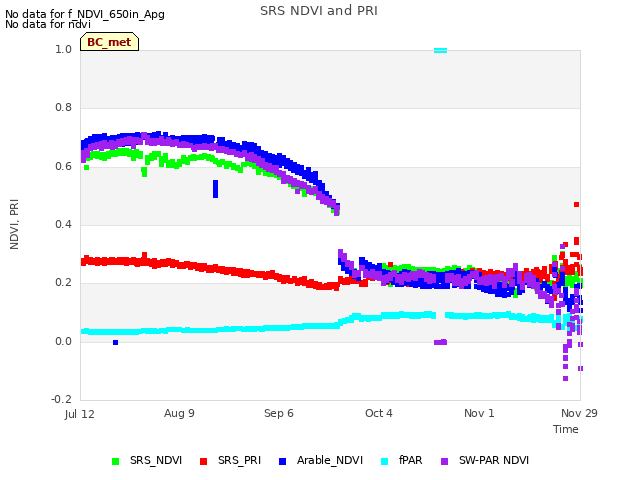Image resolution: width=640 pixels, height=480 pixels.
Task: Click the red SRS_PRI legend swatch
Action: point(204,462)
